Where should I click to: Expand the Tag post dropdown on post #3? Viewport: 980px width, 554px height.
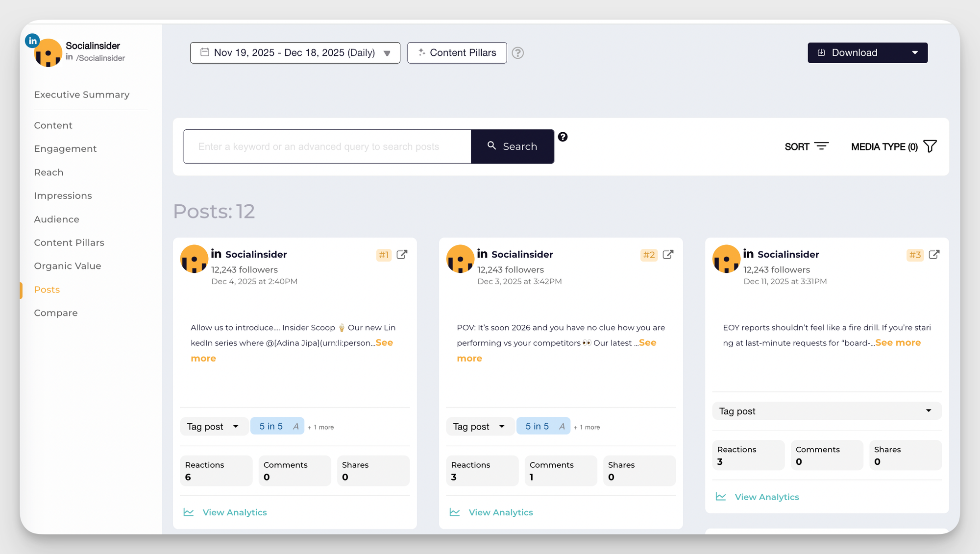click(928, 411)
